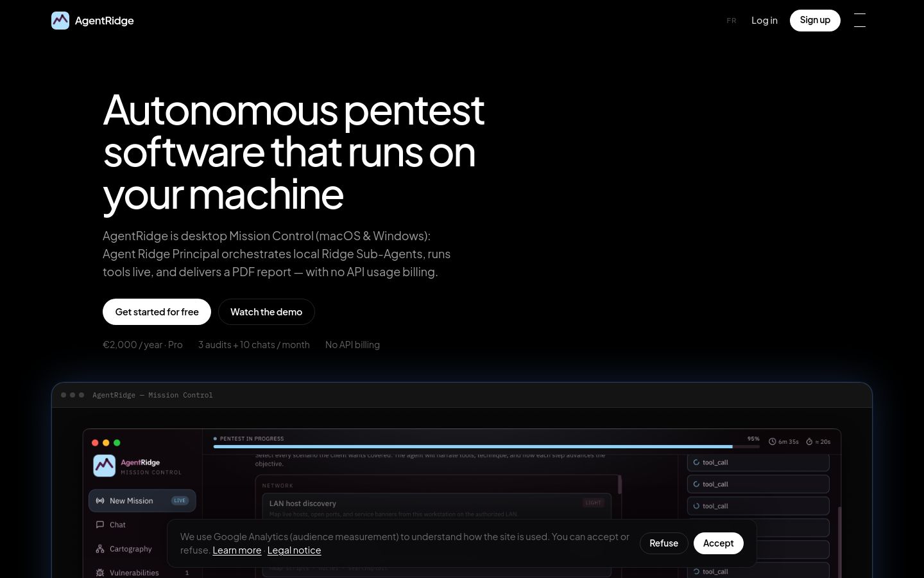Click the stopwatch icon next to ≈ 20s
The height and width of the screenshot is (578, 924).
coord(809,441)
